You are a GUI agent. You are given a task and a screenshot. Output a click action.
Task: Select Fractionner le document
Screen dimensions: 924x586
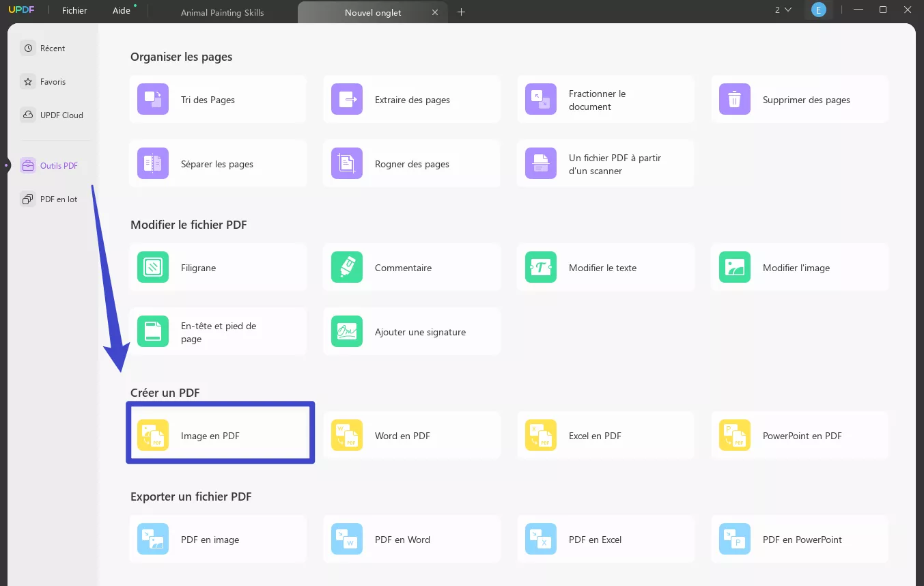pyautogui.click(x=605, y=99)
